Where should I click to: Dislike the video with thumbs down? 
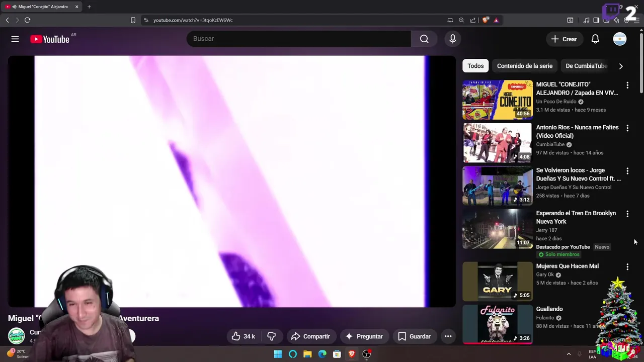pos(272,336)
